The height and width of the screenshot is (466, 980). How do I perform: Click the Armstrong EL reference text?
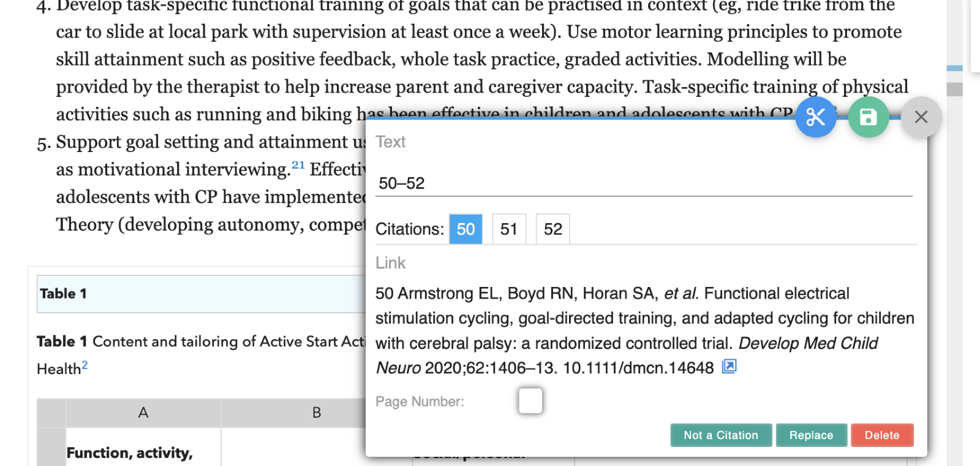coord(645,330)
